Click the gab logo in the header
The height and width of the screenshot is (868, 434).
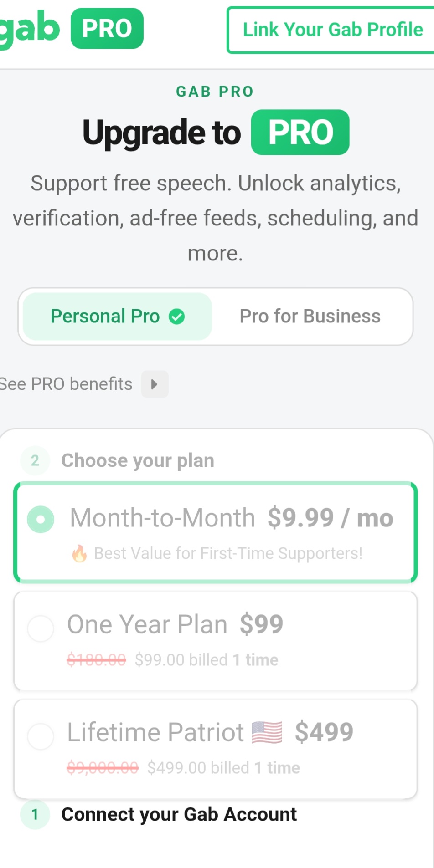(x=29, y=29)
